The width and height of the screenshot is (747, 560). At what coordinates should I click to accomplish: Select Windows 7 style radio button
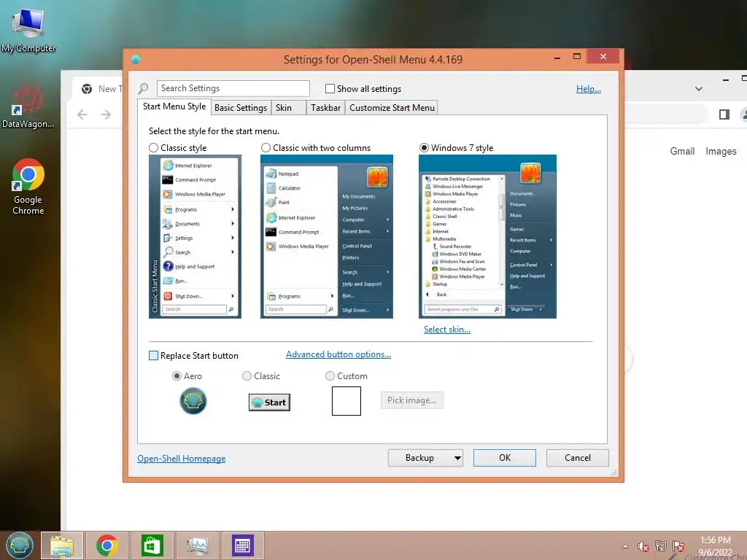424,148
